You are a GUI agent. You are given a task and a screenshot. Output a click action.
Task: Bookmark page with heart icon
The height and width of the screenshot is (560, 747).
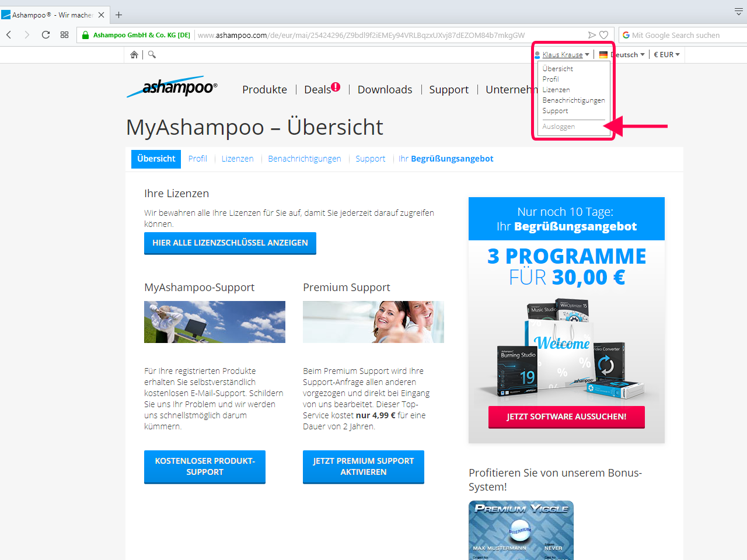604,35
